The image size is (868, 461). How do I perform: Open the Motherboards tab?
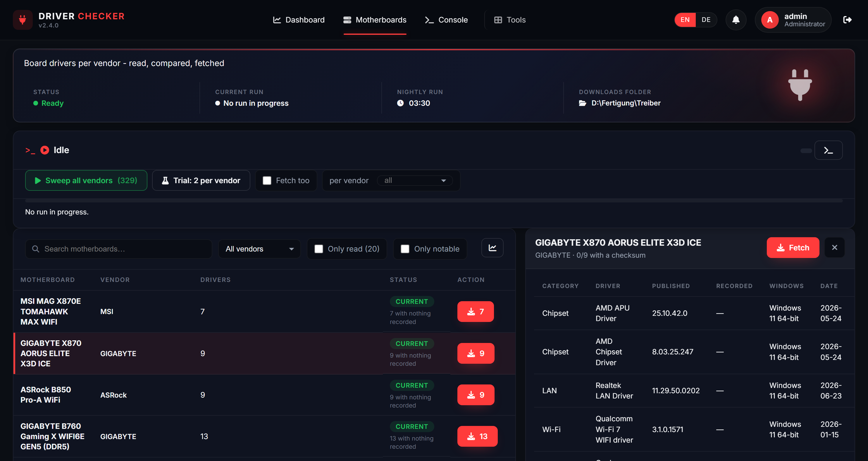click(375, 20)
